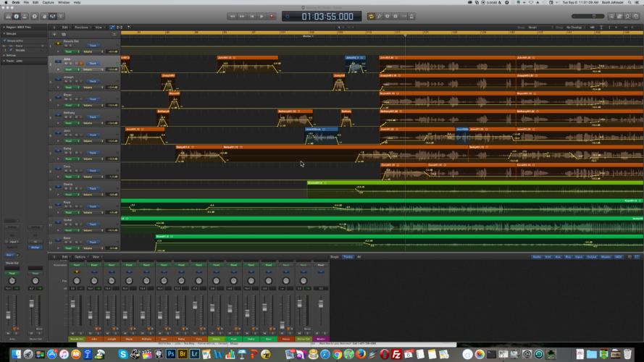Toggle the Output filter button in mixer
Viewport: 644px width, 362px height.
[591, 257]
